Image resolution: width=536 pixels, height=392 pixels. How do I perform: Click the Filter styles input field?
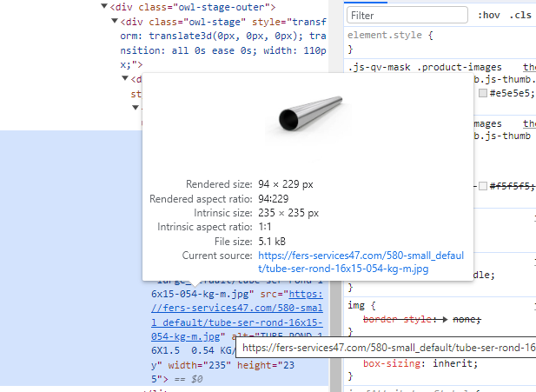[x=407, y=16]
